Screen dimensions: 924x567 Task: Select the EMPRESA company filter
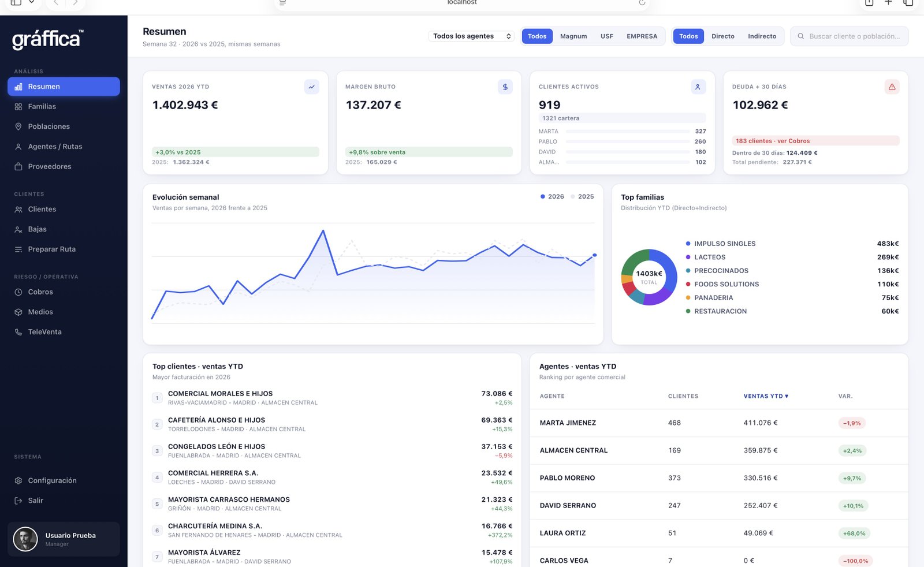pyautogui.click(x=642, y=36)
